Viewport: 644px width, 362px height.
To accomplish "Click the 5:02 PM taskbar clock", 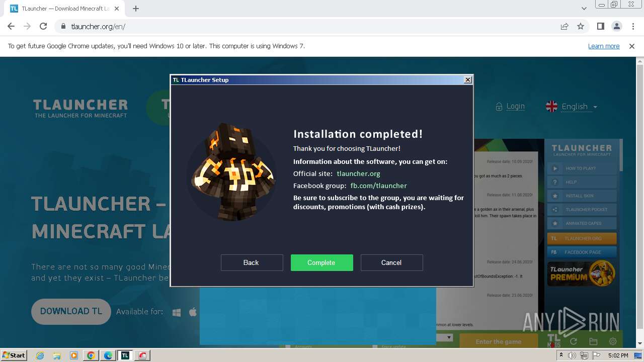I will click(618, 355).
